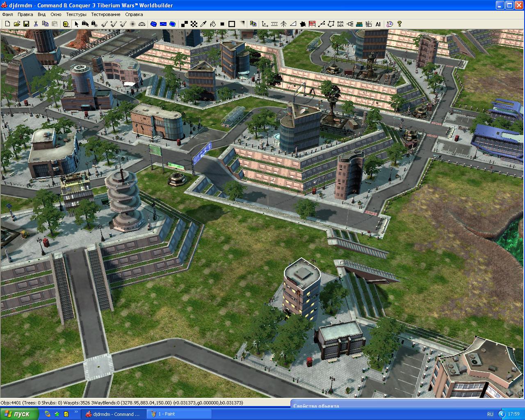Activate the pointer selection tool
Screen dimensions: 525x420
click(76, 24)
